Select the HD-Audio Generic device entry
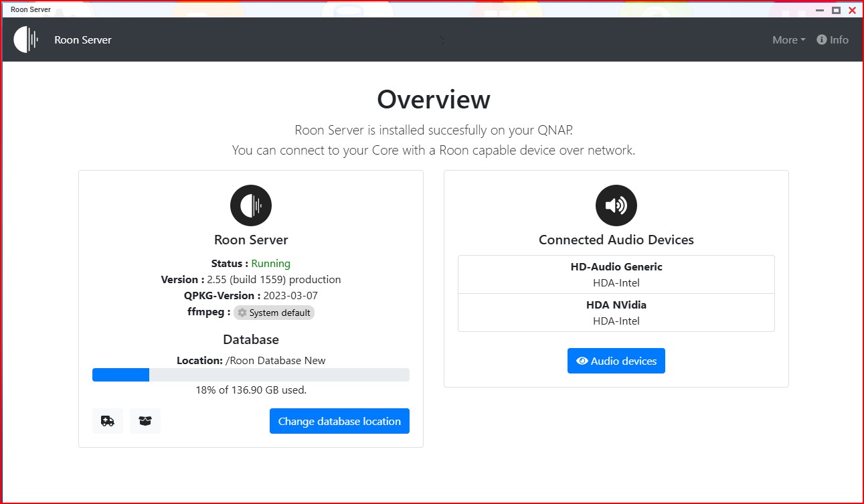The image size is (864, 504). (x=616, y=274)
